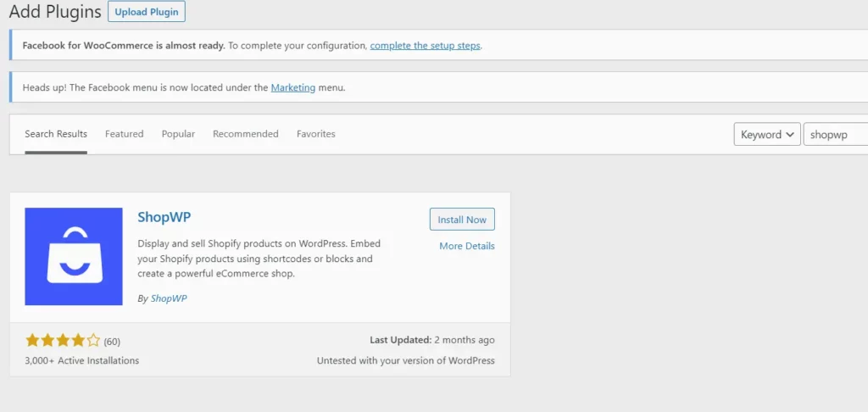The height and width of the screenshot is (412, 868).
Task: View the Favorites tab
Action: click(x=316, y=134)
